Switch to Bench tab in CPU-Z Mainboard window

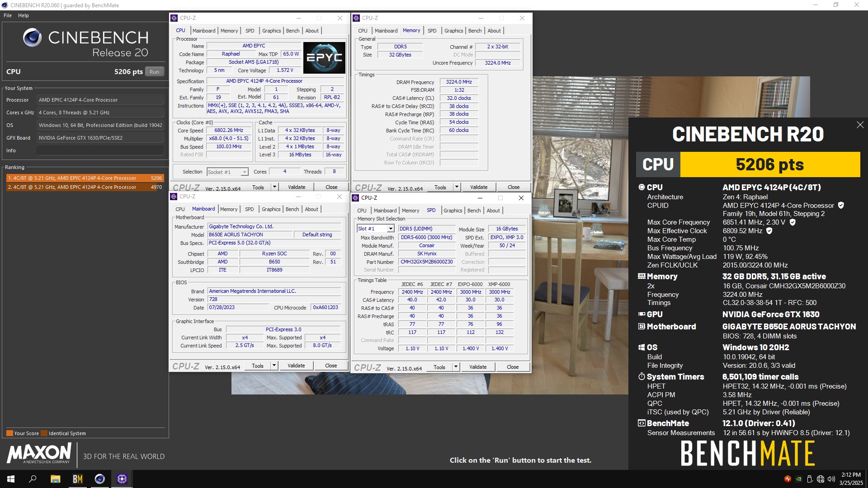[x=292, y=209]
